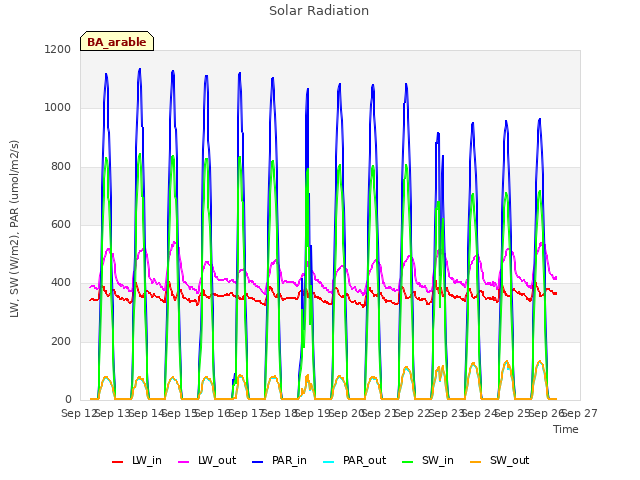Toggle the SW_out legend entry
Image resolution: width=640 pixels, height=480 pixels.
500,460
